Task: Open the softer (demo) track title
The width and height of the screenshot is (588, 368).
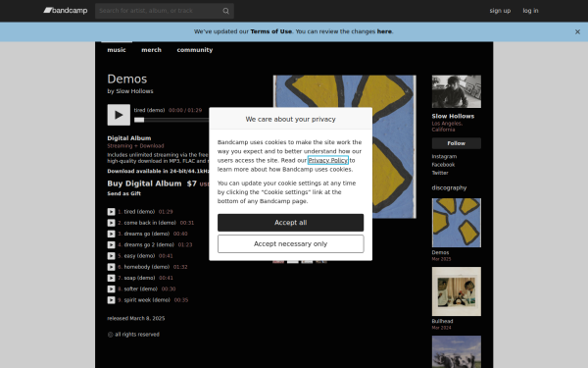Action: click(x=140, y=289)
